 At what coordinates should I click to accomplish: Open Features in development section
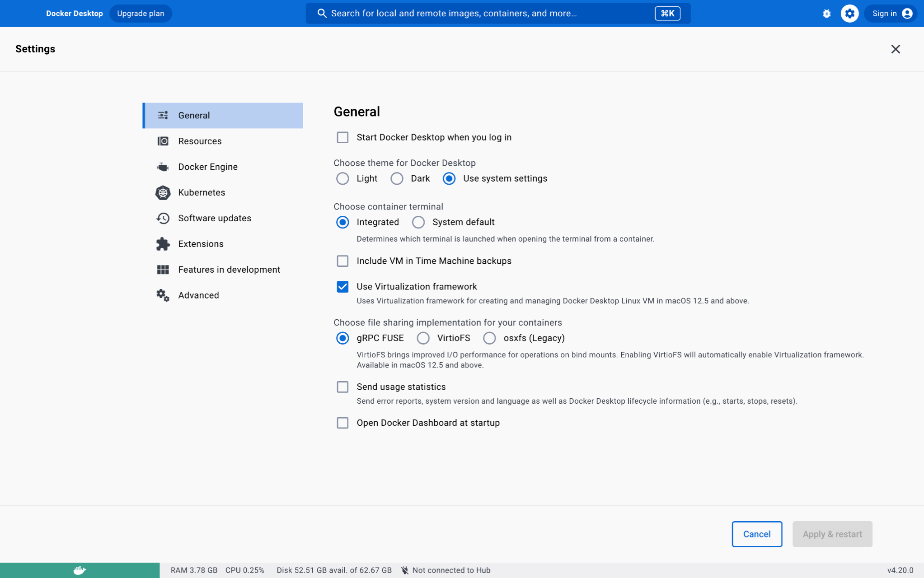229,270
